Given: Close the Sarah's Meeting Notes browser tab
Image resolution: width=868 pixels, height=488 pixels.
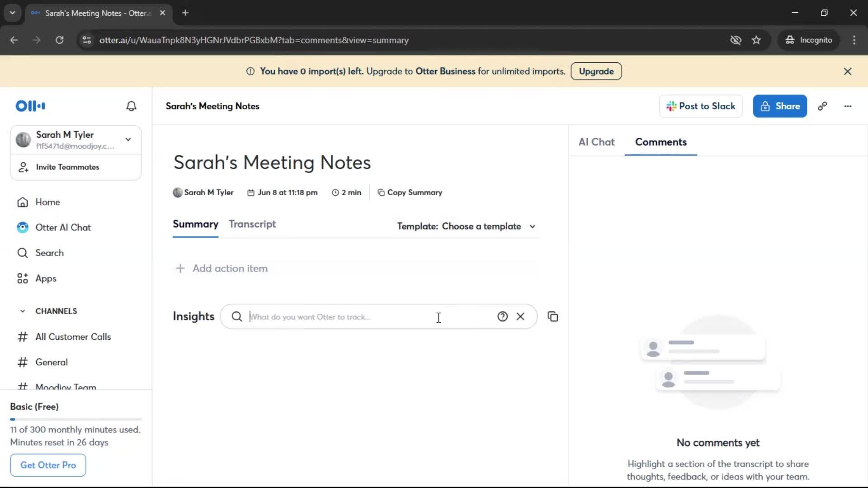Looking at the screenshot, I should (x=162, y=13).
